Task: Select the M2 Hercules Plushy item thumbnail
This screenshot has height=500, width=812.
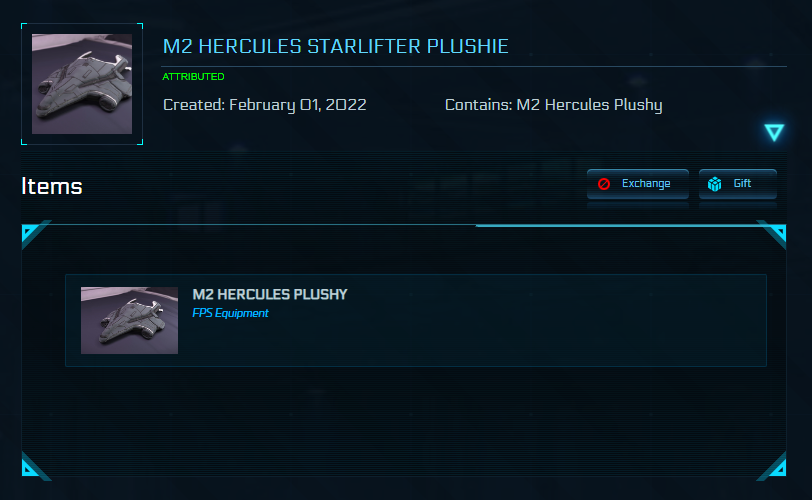Action: pos(129,320)
